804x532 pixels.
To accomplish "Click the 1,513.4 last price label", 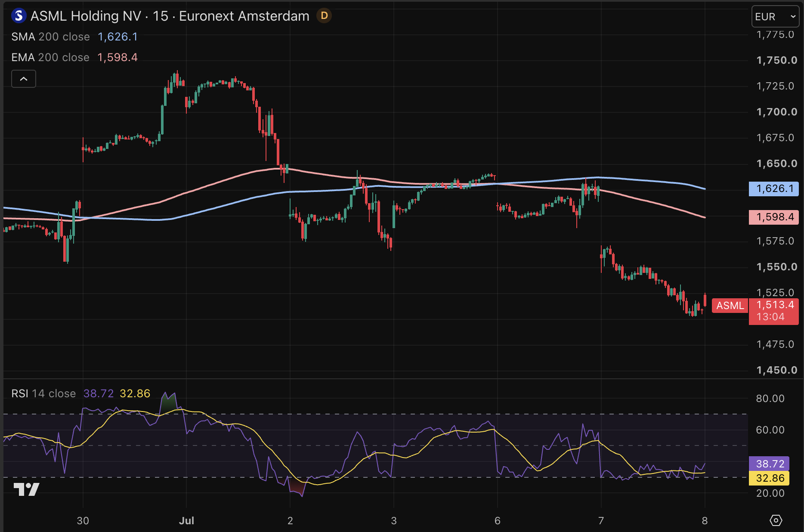I will (x=775, y=305).
